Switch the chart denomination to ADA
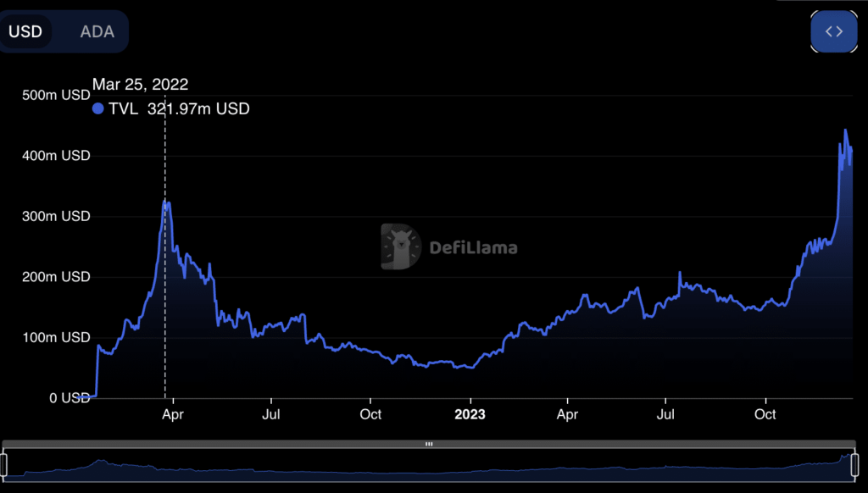868x493 pixels. (97, 31)
